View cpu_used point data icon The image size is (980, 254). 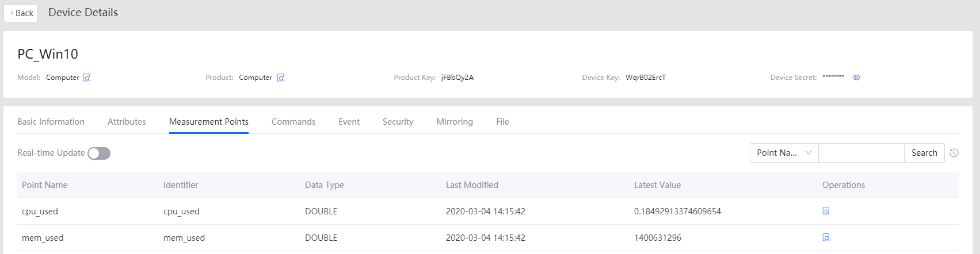tap(826, 211)
